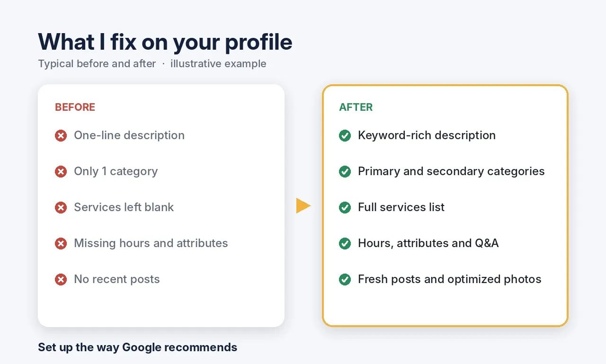This screenshot has height=364, width=606.
Task: Click the Hours, attributes and Q&A text
Action: click(x=428, y=243)
